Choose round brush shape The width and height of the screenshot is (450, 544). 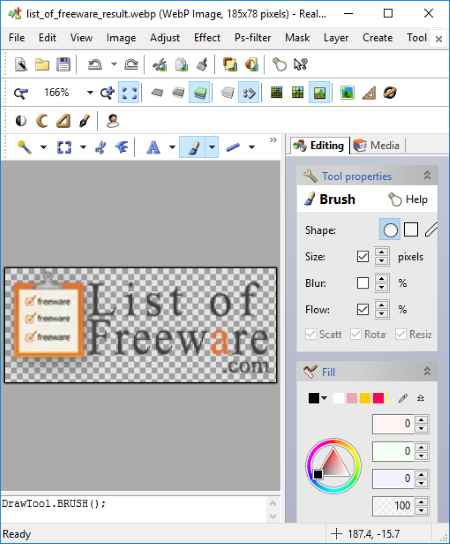(390, 230)
